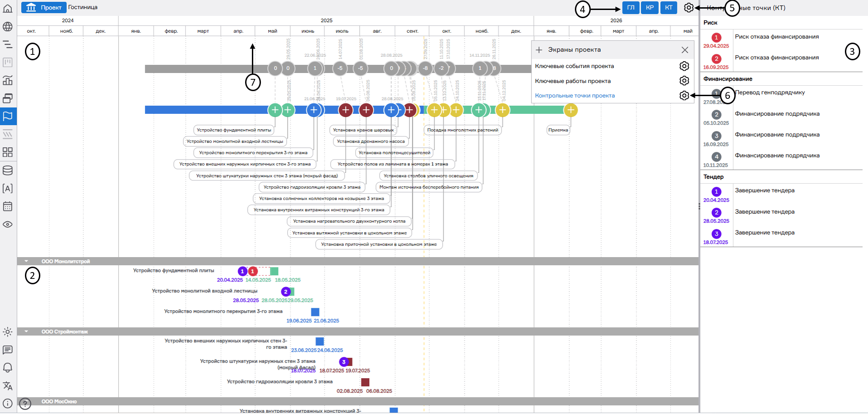Click the globe icon in sidebar

tap(8, 26)
